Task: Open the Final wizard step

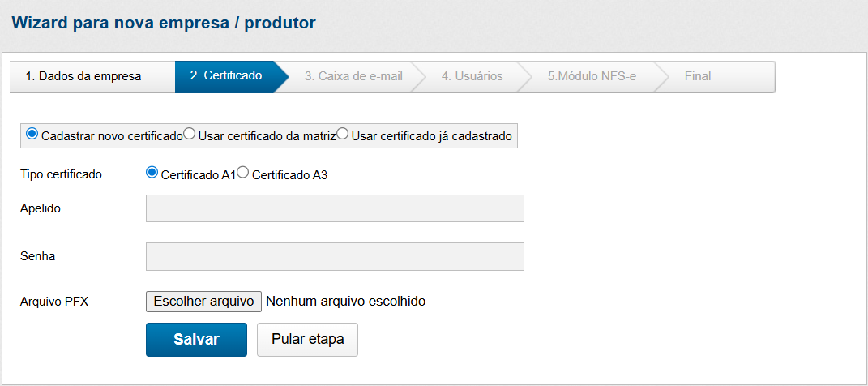Action: [697, 76]
